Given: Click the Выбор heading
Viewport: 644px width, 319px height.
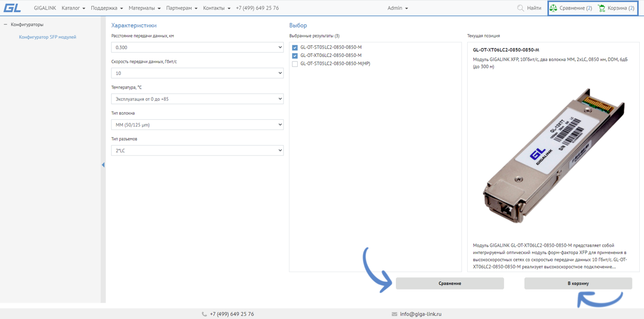Looking at the screenshot, I should pos(298,25).
